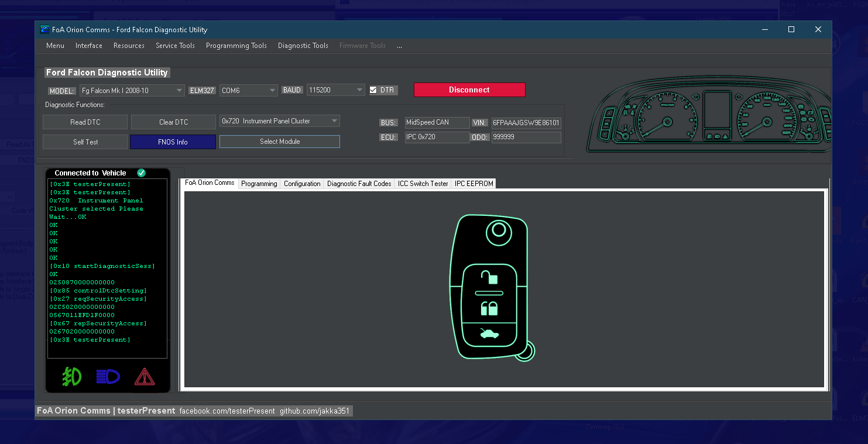
Task: Click the blue high beam indicator icon
Action: pos(107,377)
